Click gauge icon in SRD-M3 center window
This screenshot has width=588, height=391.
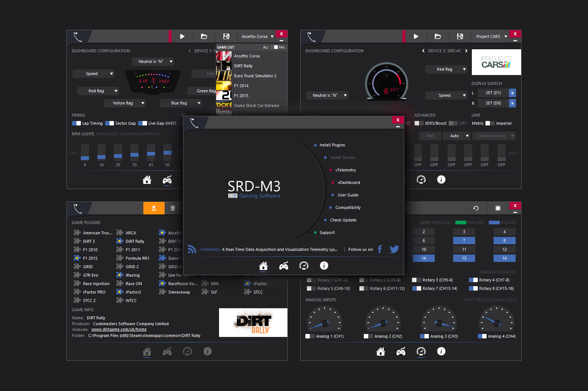[304, 266]
